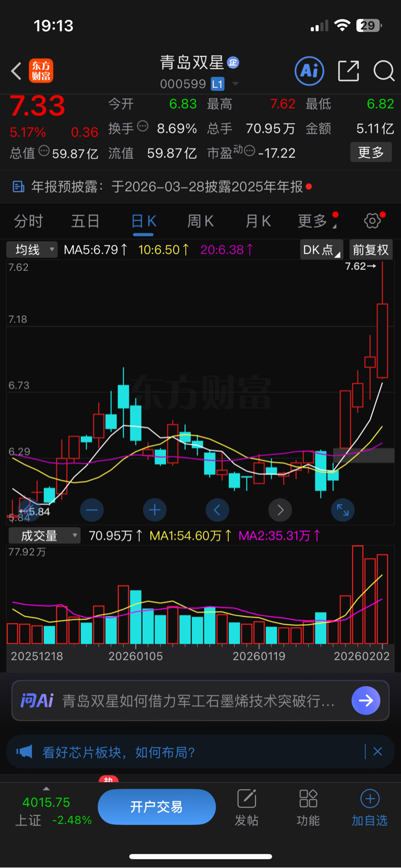This screenshot has width=401, height=868.
Task: Open the 成交量 indicator dropdown
Action: (x=44, y=536)
